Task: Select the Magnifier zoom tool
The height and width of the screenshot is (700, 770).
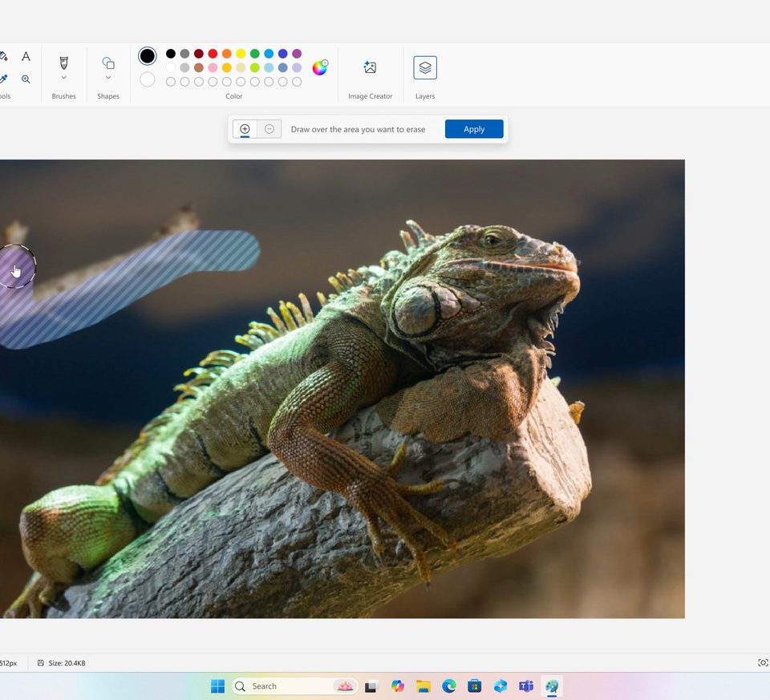Action: pos(26,79)
